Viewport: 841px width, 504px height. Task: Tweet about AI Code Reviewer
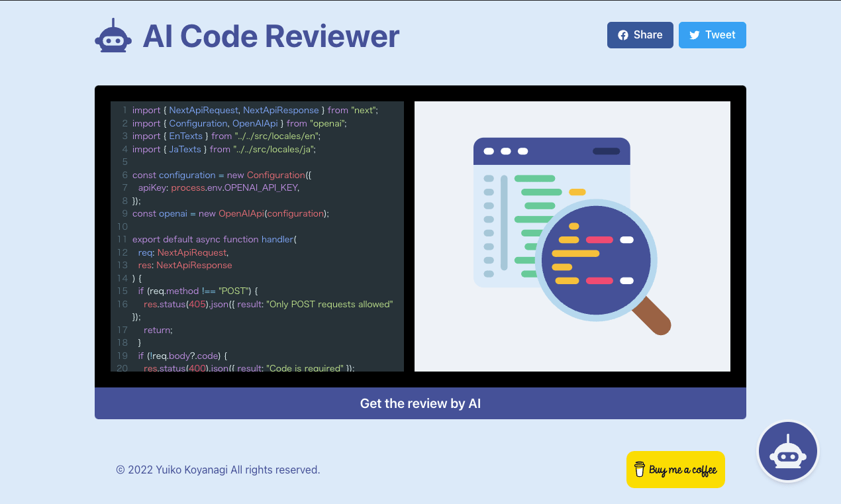tap(713, 34)
